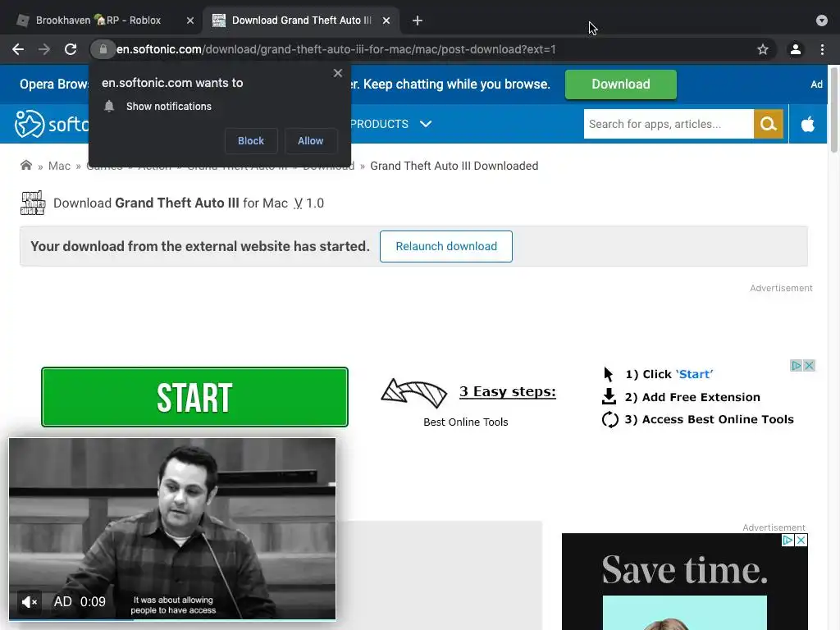Click the green START ad button
Image resolution: width=840 pixels, height=630 pixels.
(x=194, y=397)
